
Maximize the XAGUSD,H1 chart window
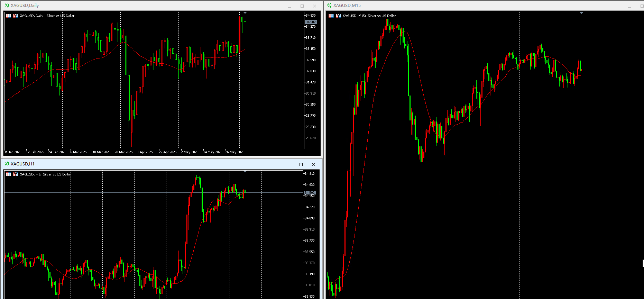pyautogui.click(x=301, y=164)
